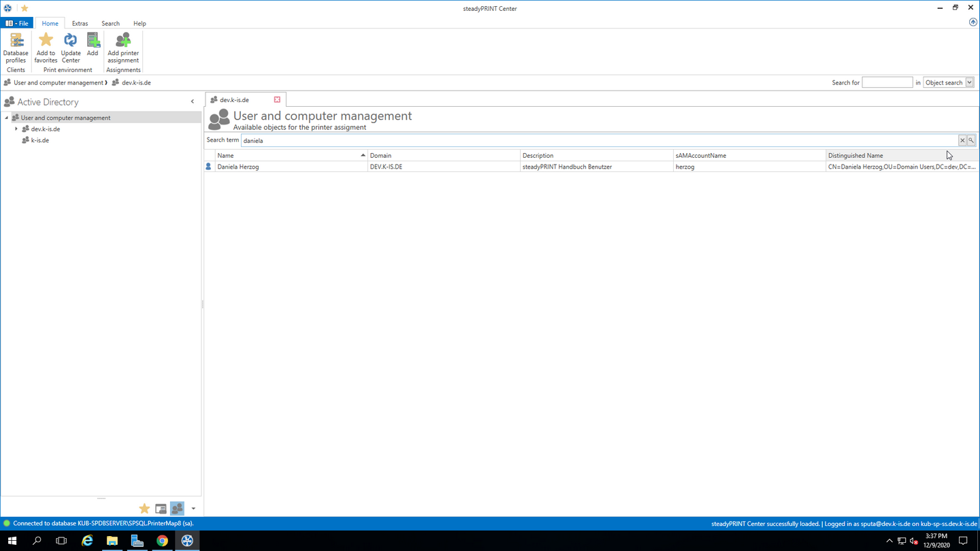
Task: Open Task View on the taskbar
Action: tap(61, 541)
